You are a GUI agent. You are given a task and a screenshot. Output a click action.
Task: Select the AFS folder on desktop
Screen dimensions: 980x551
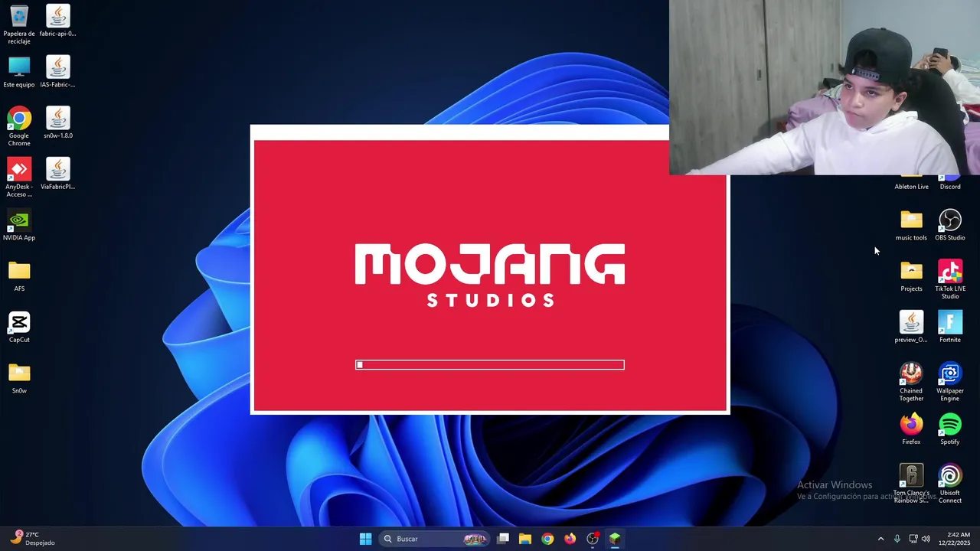point(19,276)
